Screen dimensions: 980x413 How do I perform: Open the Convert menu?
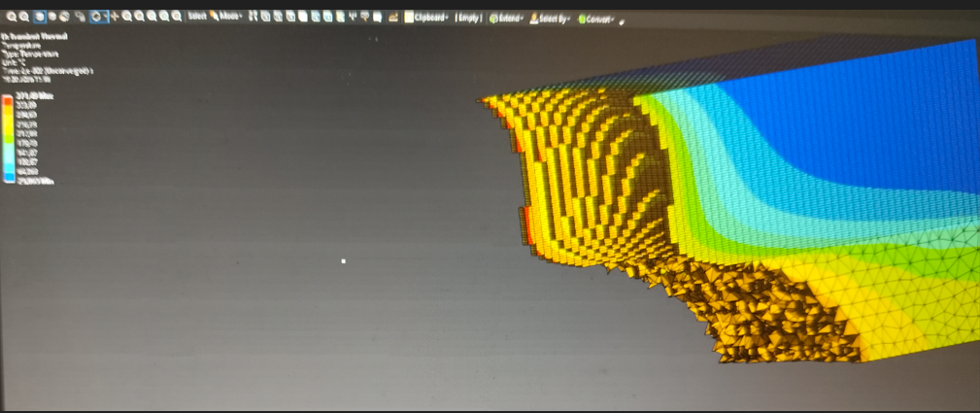coord(597,18)
